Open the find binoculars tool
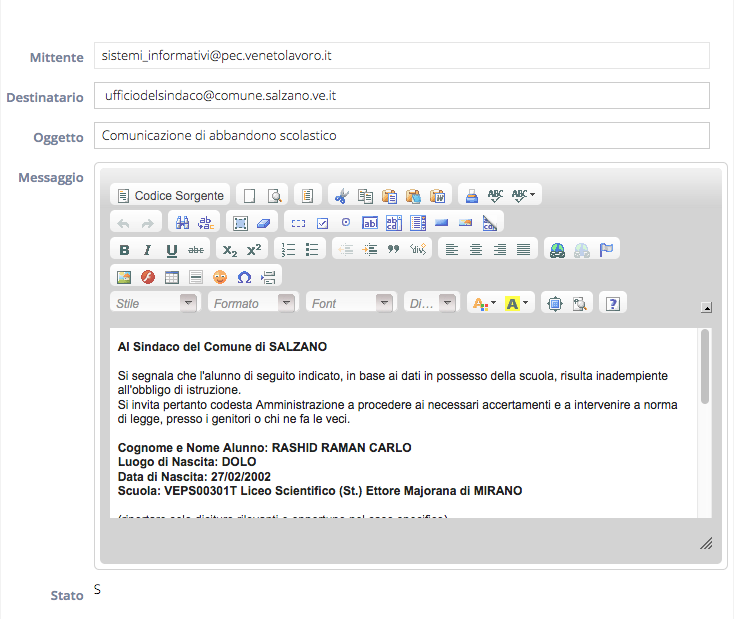This screenshot has width=734, height=619. click(x=182, y=223)
